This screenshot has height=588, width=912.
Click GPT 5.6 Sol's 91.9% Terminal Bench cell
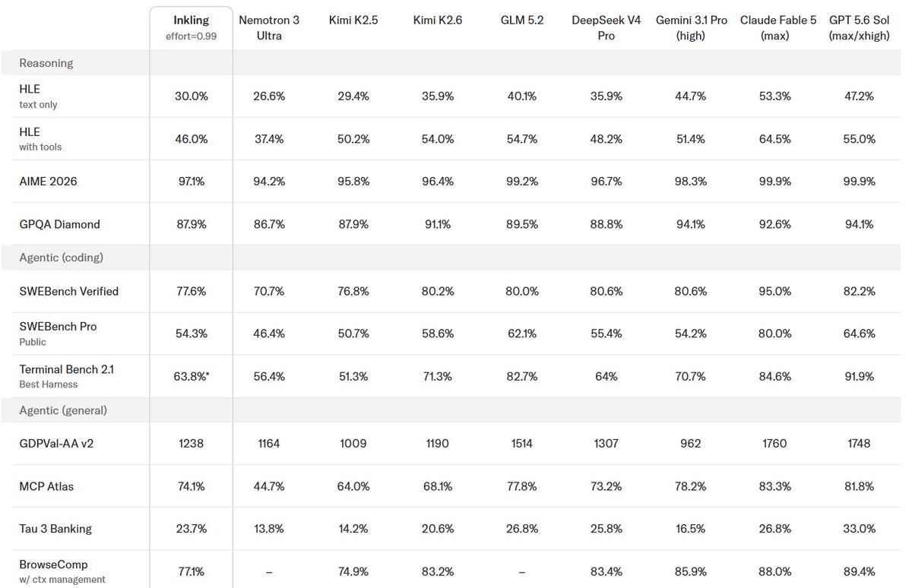[860, 376]
